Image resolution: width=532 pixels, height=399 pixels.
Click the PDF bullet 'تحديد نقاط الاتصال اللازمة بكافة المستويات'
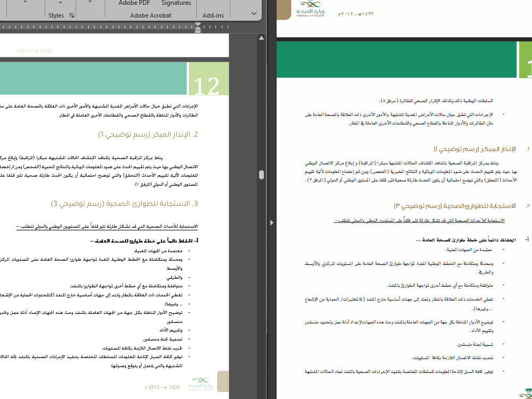click(x=452, y=358)
